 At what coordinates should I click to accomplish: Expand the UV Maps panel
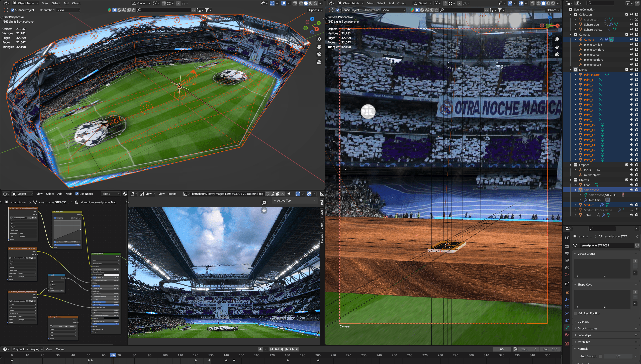[x=583, y=322]
